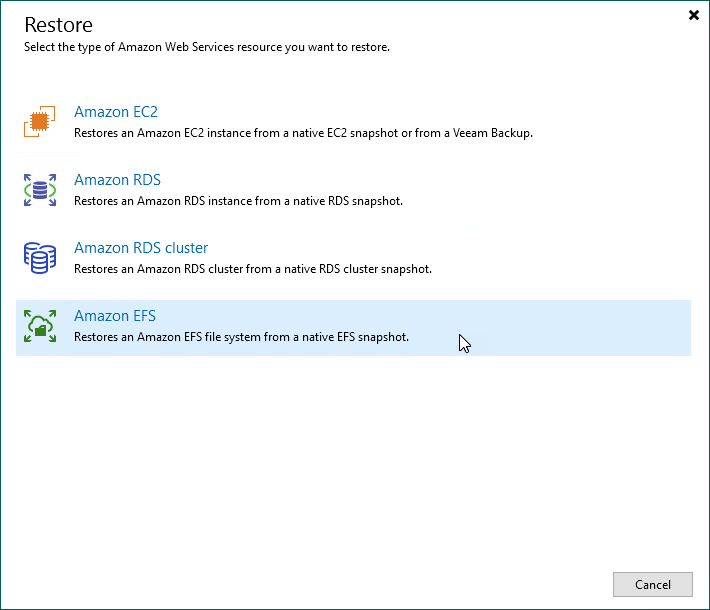Click the RDS cluster snapshot description line
710x610 pixels.
point(252,269)
